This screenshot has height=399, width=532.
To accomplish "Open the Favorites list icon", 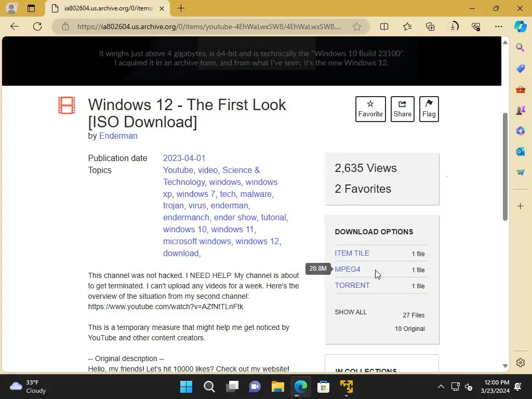I will [407, 26].
